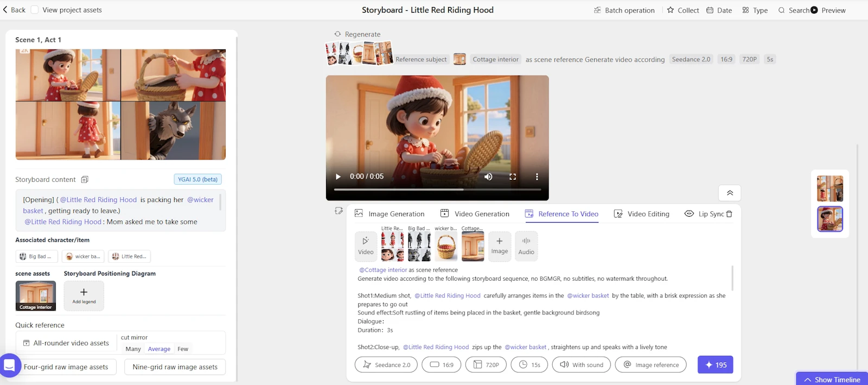Add an Audio reference

tap(526, 246)
